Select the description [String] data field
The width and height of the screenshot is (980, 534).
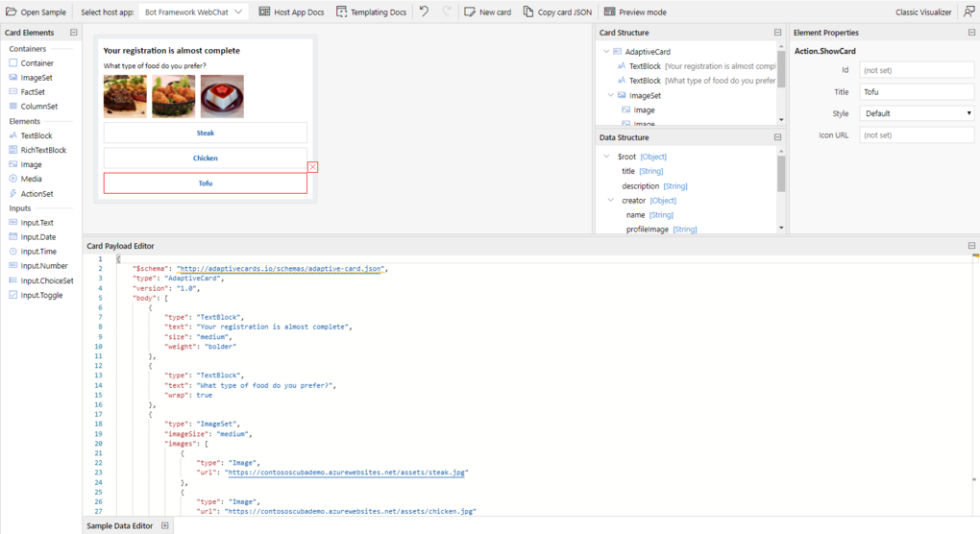(654, 186)
